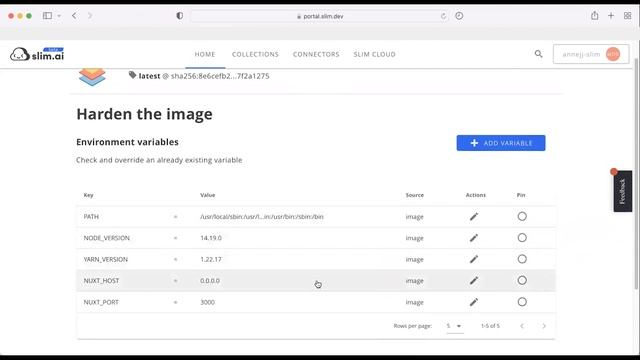Viewport: 640px width, 360px height.
Task: Edit the NODE_VERSION variable with pencil icon
Action: 473,238
